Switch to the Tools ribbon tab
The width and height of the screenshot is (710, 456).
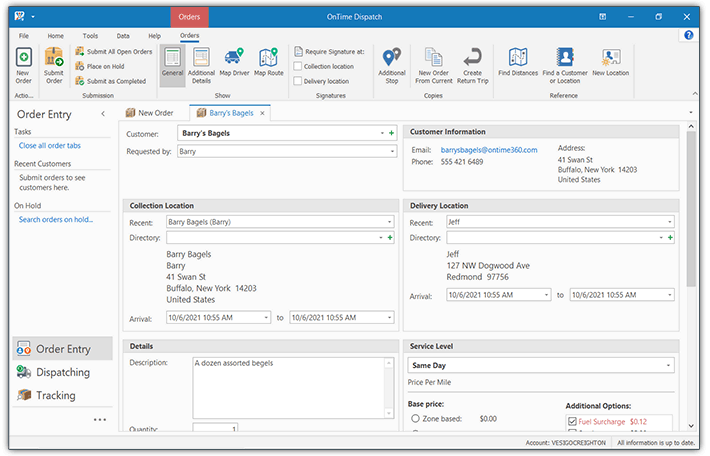click(90, 36)
